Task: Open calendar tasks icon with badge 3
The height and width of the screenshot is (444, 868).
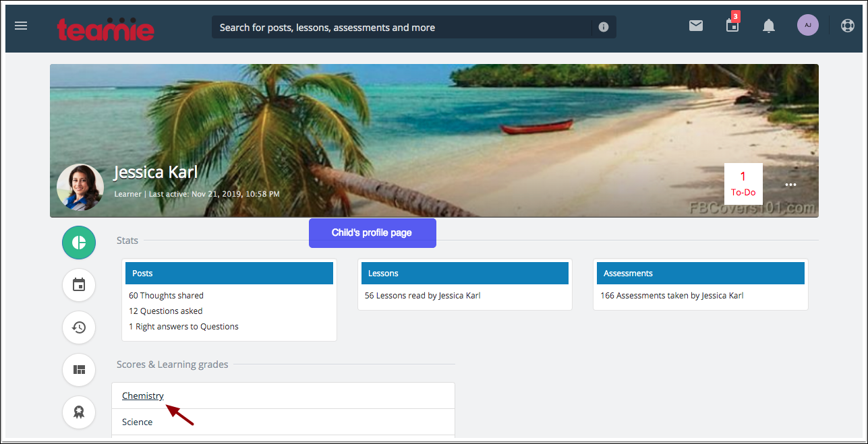Action: click(x=732, y=24)
